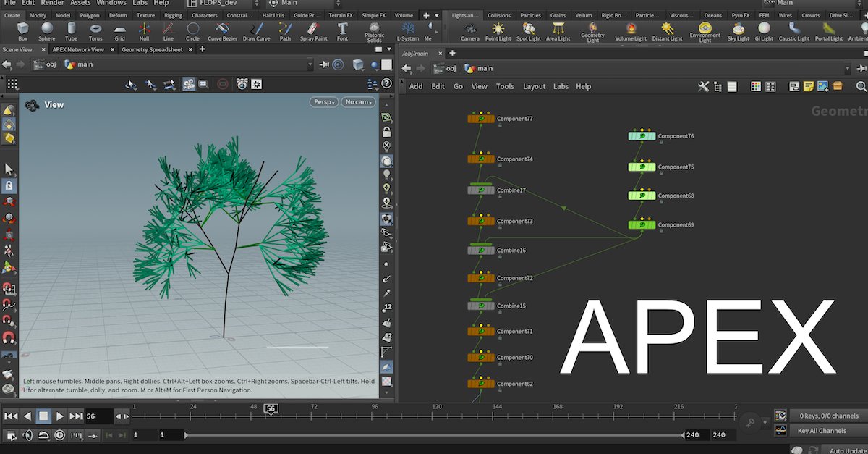Add a Camera from the shelf
The width and height of the screenshot is (868, 454).
(x=470, y=31)
